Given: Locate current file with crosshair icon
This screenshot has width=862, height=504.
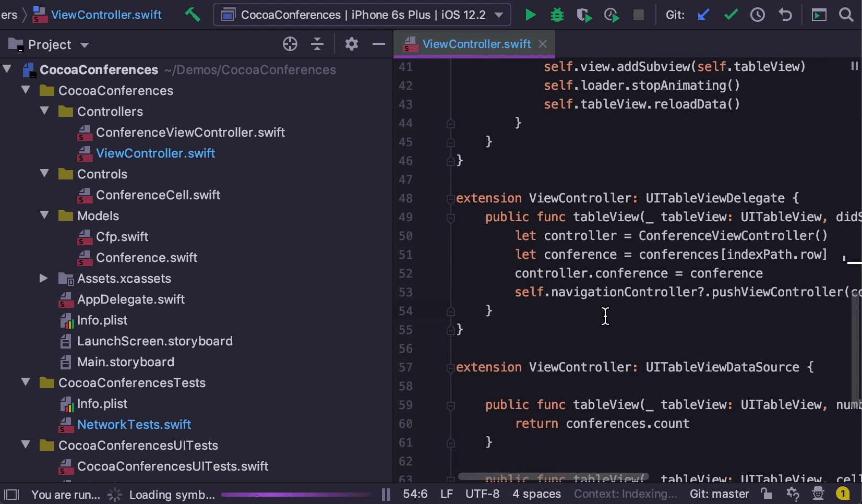Looking at the screenshot, I should (x=290, y=44).
